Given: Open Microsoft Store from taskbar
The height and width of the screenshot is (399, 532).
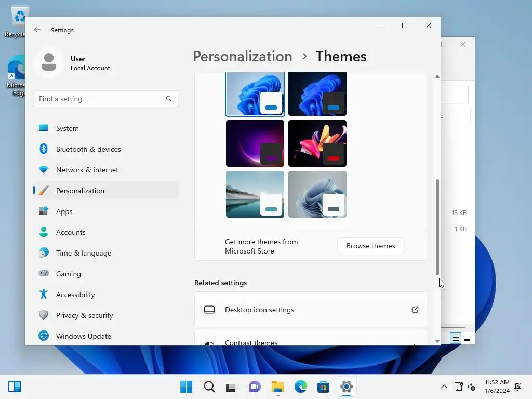Looking at the screenshot, I should click(x=323, y=387).
